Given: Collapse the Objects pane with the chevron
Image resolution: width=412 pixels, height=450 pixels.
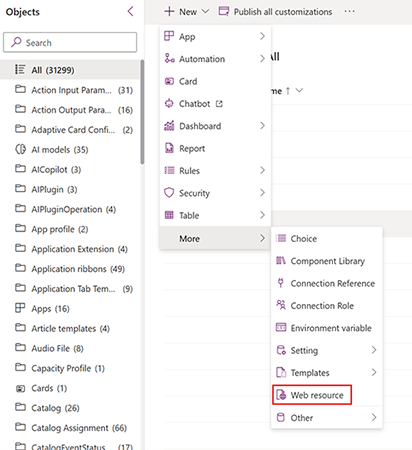Looking at the screenshot, I should click(x=130, y=11).
